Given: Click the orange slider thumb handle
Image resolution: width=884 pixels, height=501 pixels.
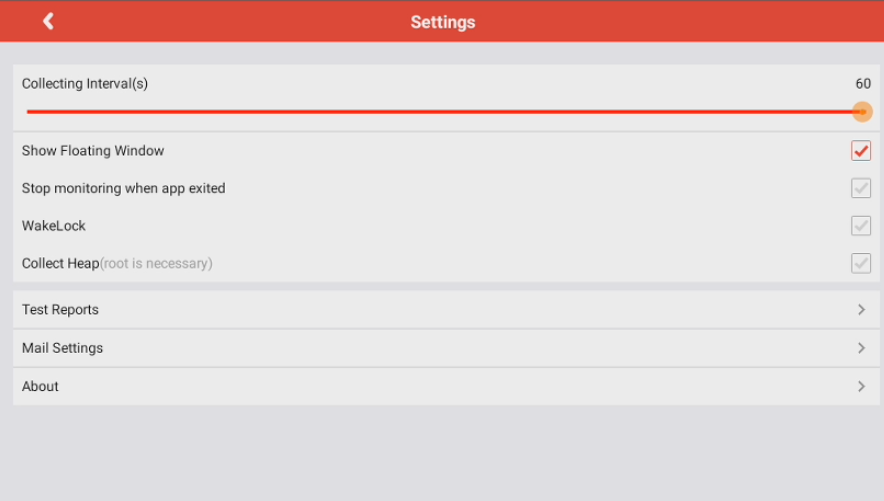Looking at the screenshot, I should tap(862, 112).
